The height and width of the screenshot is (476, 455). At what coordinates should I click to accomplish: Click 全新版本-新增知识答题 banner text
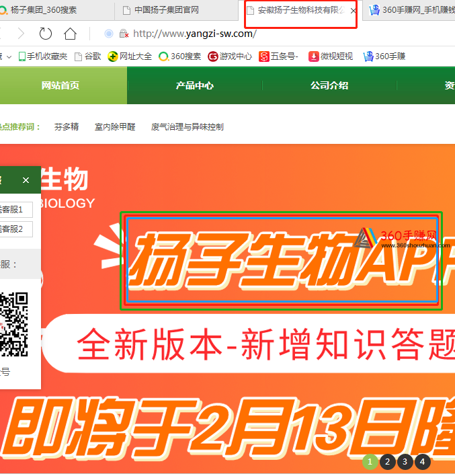click(x=266, y=344)
